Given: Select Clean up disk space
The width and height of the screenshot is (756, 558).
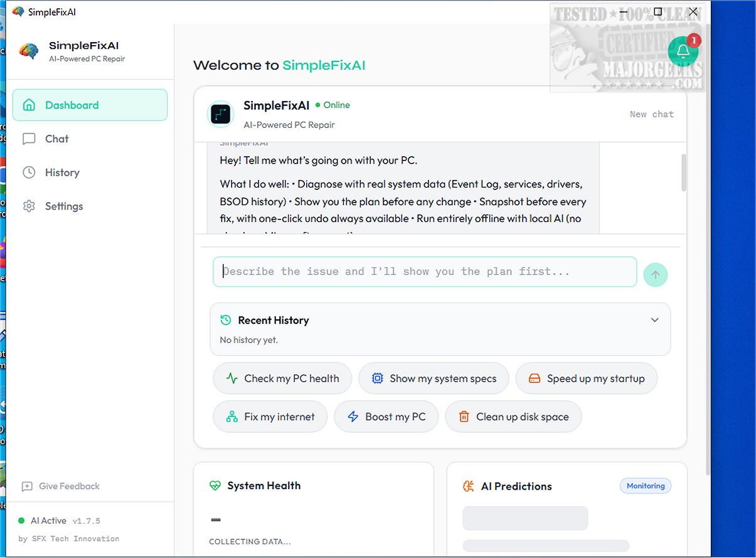Looking at the screenshot, I should (513, 417).
